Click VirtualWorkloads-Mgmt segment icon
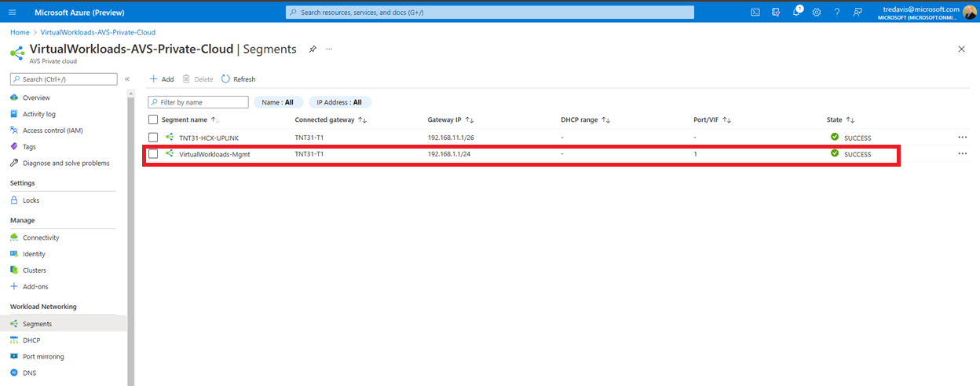980x386 pixels. [x=170, y=154]
